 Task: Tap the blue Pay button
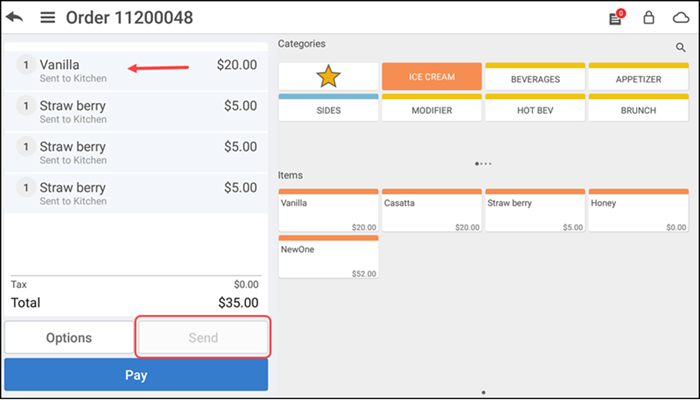[x=136, y=375]
